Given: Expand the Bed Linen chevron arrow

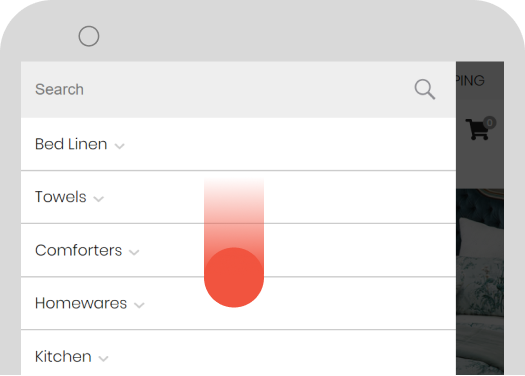Looking at the screenshot, I should [x=120, y=146].
